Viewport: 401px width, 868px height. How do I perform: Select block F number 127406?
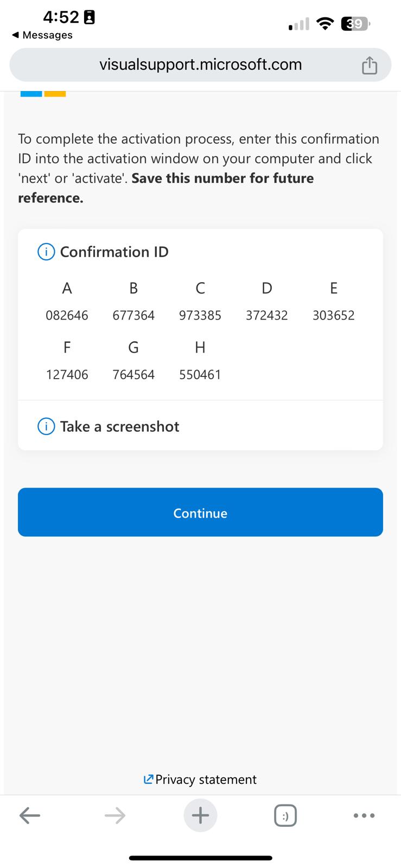[x=67, y=374]
